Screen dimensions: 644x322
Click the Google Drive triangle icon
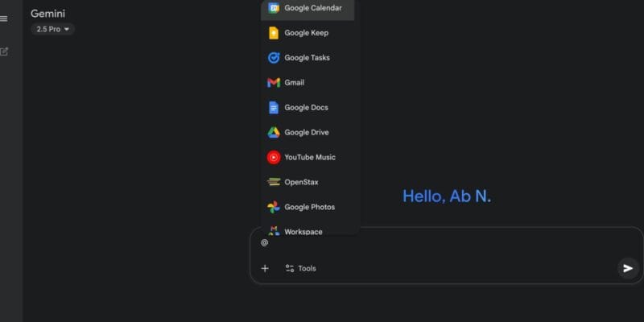[274, 132]
